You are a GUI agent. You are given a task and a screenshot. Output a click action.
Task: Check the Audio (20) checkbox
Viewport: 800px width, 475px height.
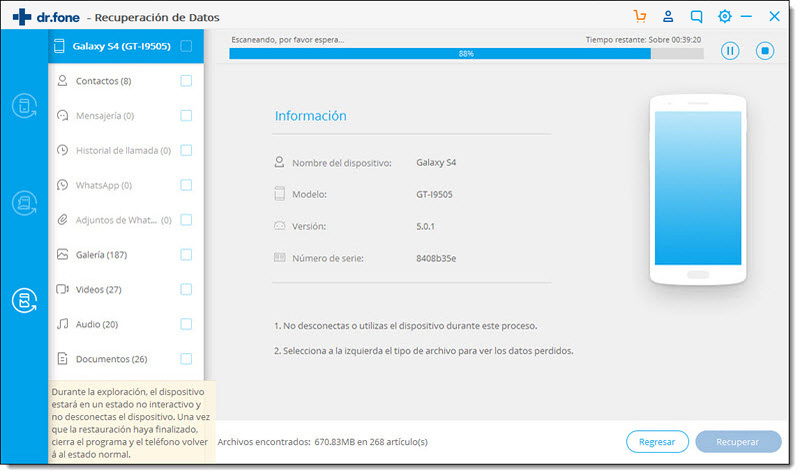[186, 324]
